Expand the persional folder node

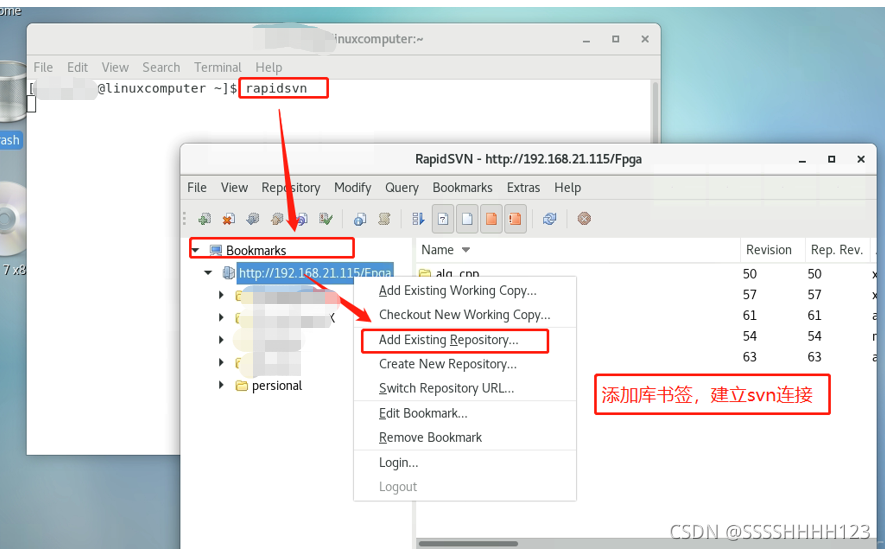[221, 386]
